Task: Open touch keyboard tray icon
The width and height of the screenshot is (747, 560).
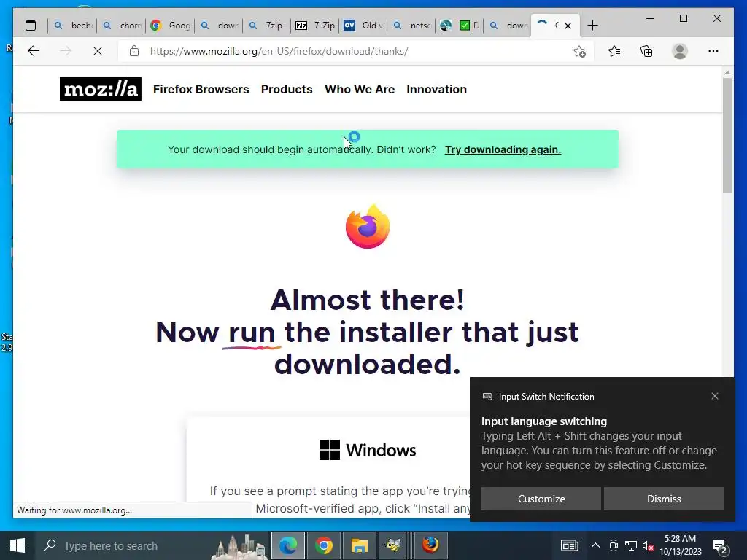Action: pyautogui.click(x=569, y=545)
